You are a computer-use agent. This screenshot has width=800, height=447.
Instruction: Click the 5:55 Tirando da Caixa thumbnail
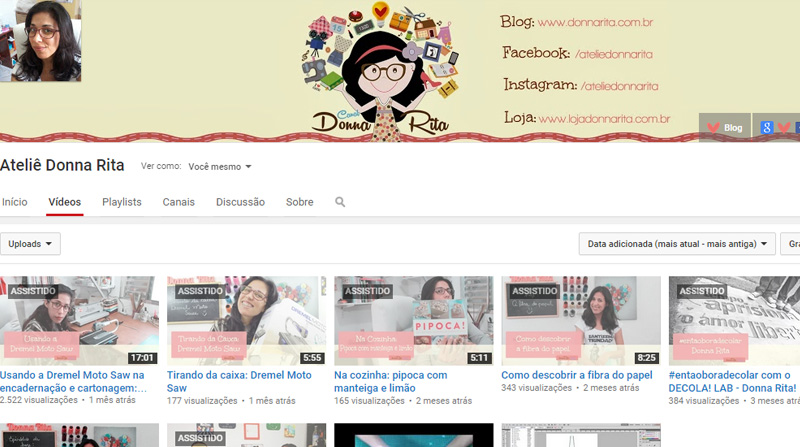246,320
